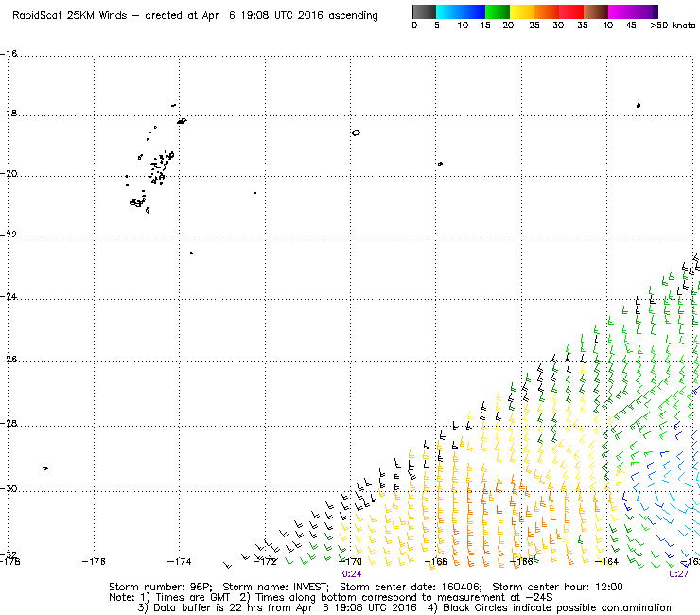
Task: Click the 'Storm center date: 160406;' text
Action: pos(411,587)
